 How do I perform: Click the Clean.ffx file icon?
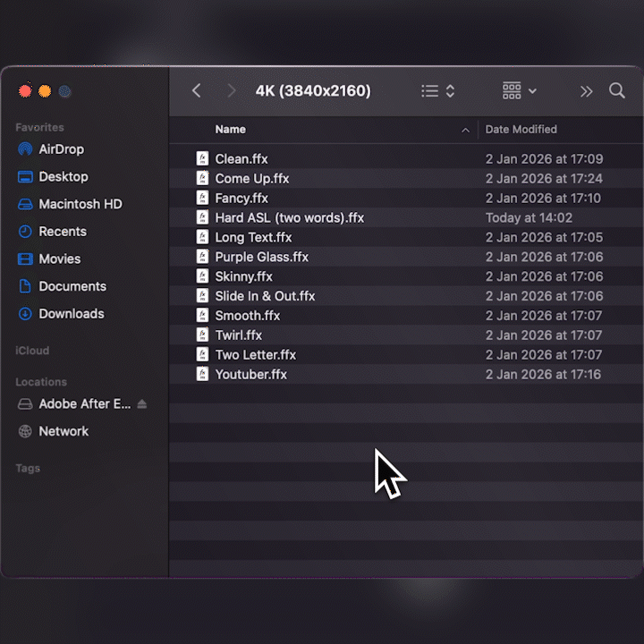click(x=203, y=159)
